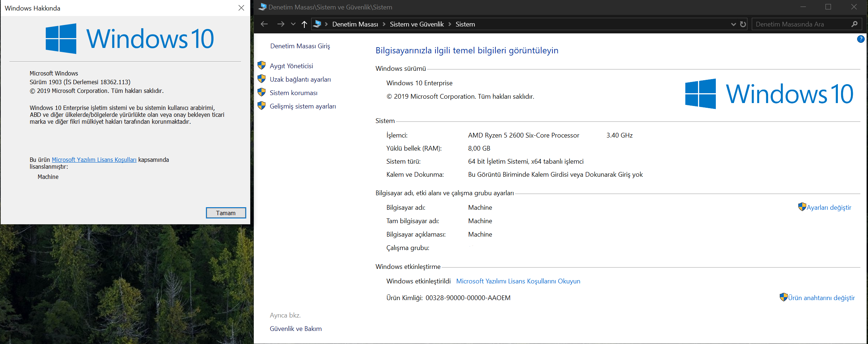Go up one level with Up arrow

(304, 24)
